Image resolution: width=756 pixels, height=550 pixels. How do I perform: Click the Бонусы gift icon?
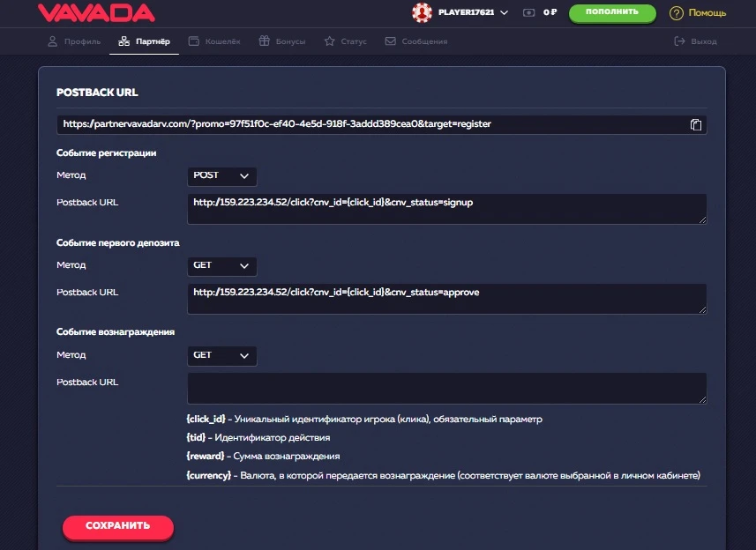click(x=265, y=41)
